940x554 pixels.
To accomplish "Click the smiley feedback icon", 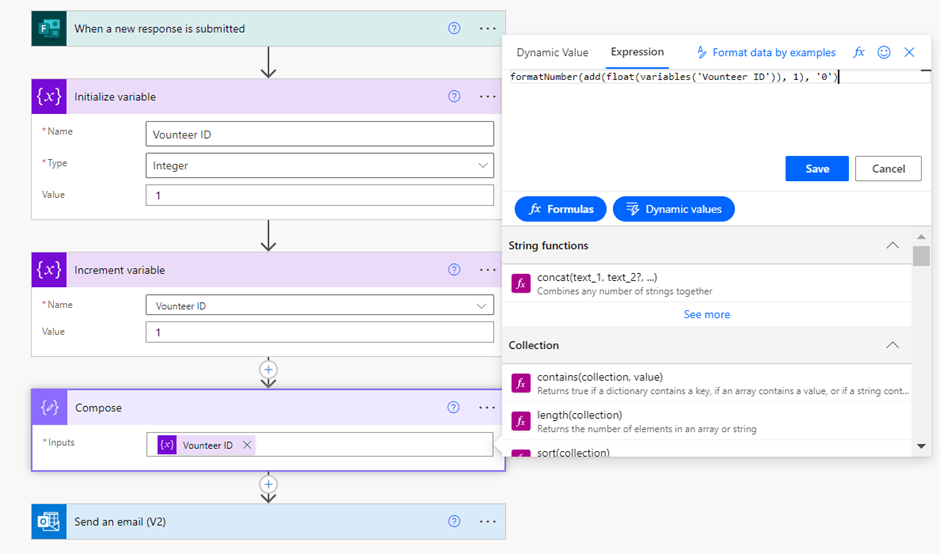I will (884, 52).
